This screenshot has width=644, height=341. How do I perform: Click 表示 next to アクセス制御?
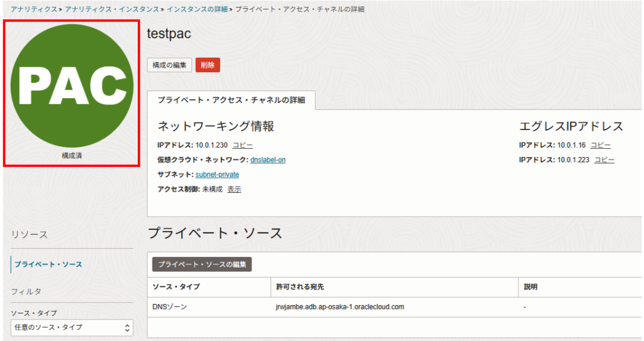[234, 189]
